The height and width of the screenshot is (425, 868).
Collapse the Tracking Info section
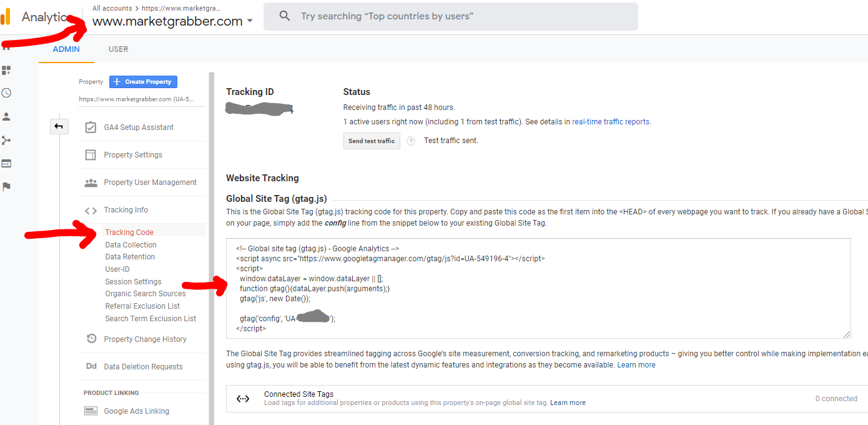(126, 210)
